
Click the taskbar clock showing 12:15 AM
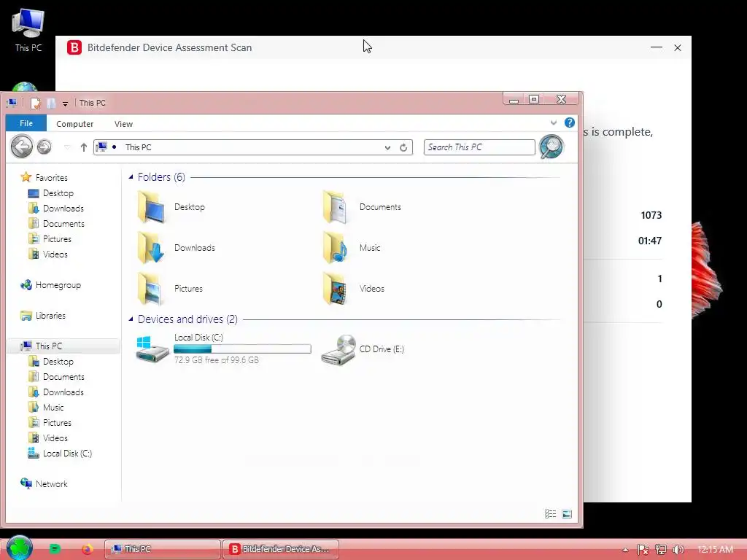pyautogui.click(x=716, y=550)
